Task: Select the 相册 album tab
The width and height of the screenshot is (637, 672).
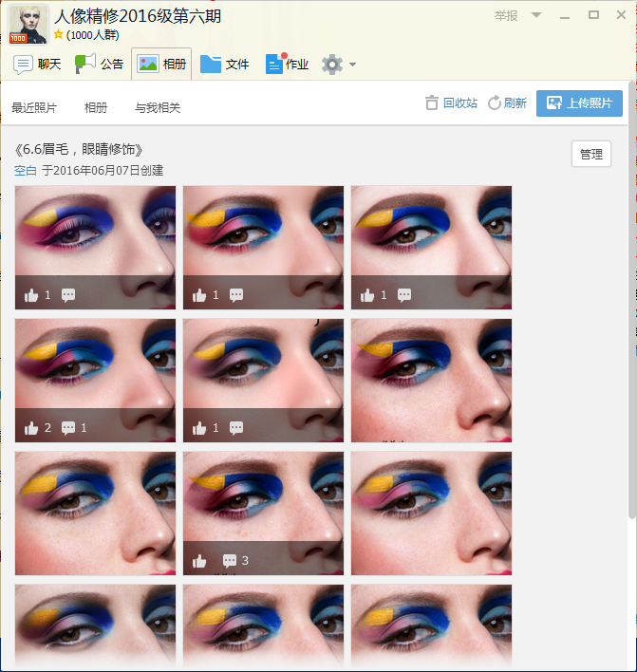Action: [161, 65]
